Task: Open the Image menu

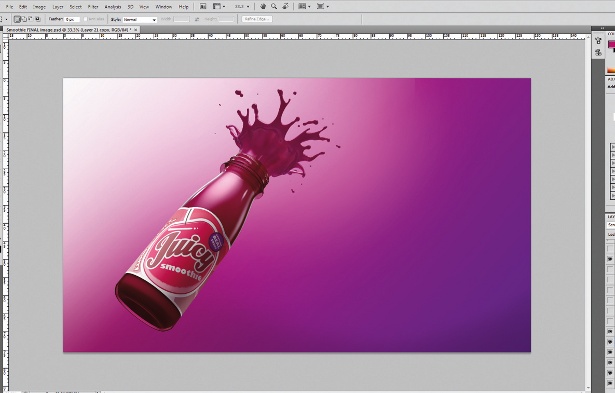Action: pyautogui.click(x=39, y=7)
